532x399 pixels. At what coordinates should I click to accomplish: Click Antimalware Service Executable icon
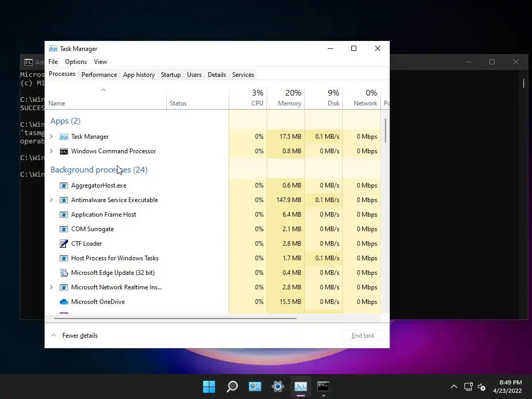[64, 200]
